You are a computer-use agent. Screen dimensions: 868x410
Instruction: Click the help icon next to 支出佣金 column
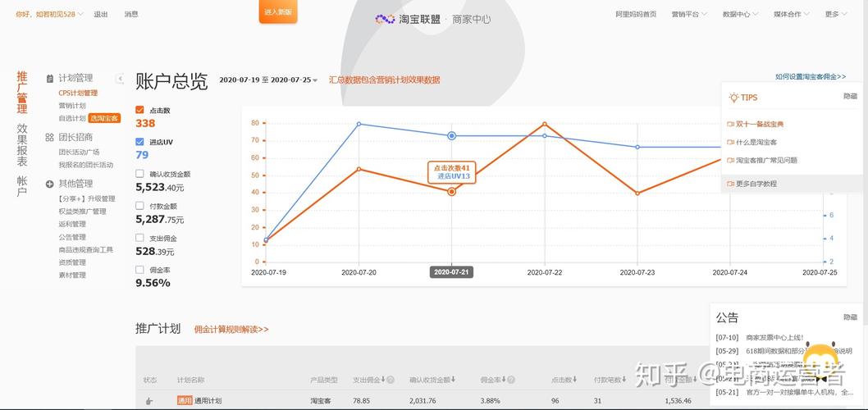[x=391, y=380]
